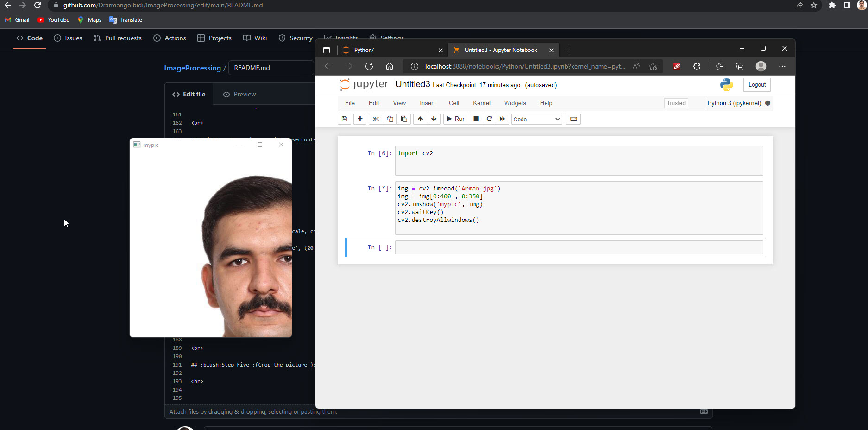Open the Edge profile menu
868x430 pixels.
pyautogui.click(x=761, y=66)
